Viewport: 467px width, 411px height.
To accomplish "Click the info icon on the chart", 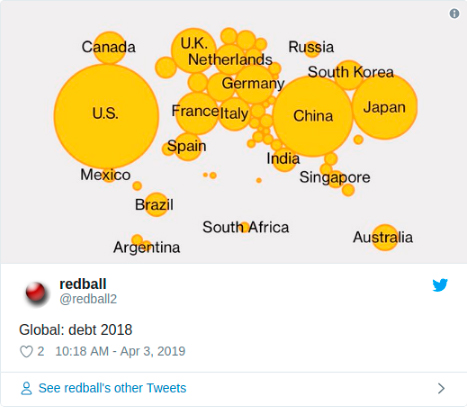I will [x=454, y=14].
